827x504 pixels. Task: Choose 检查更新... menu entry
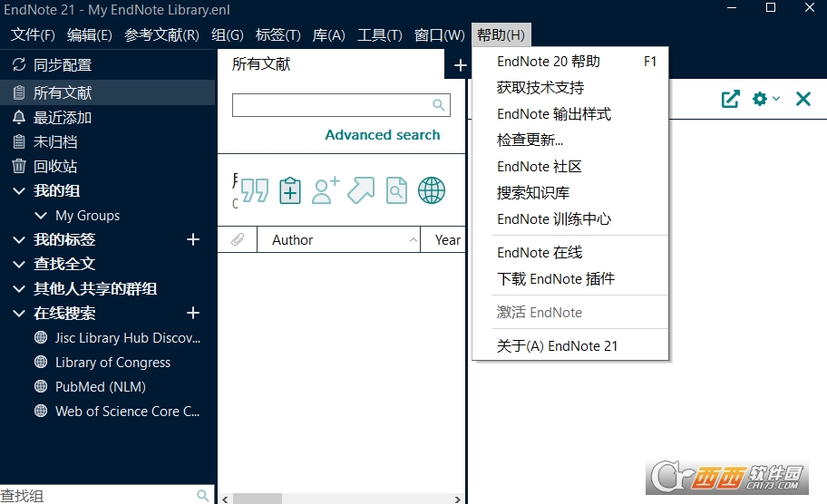pyautogui.click(x=570, y=141)
